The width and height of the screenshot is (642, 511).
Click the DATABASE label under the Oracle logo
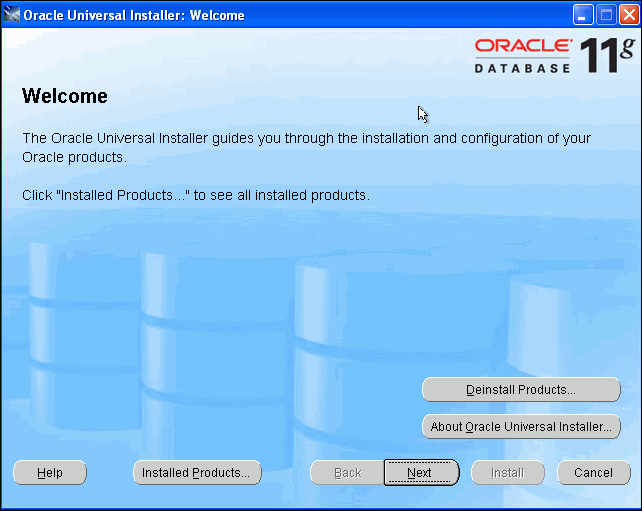[522, 68]
